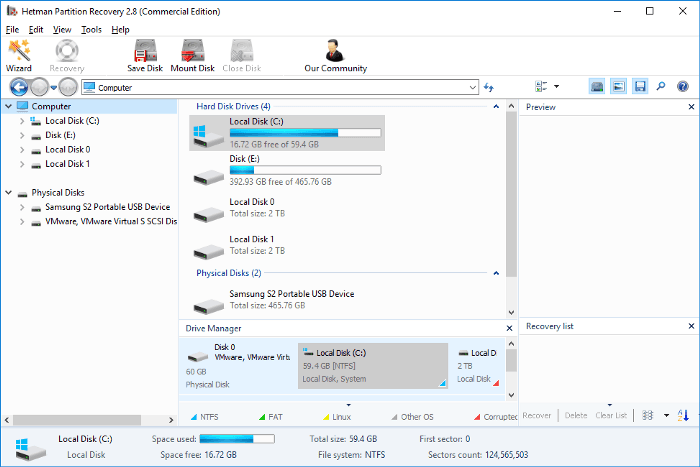This screenshot has width=700, height=467.
Task: Select Disk 0 VMware in Drive Manager
Action: pos(238,366)
